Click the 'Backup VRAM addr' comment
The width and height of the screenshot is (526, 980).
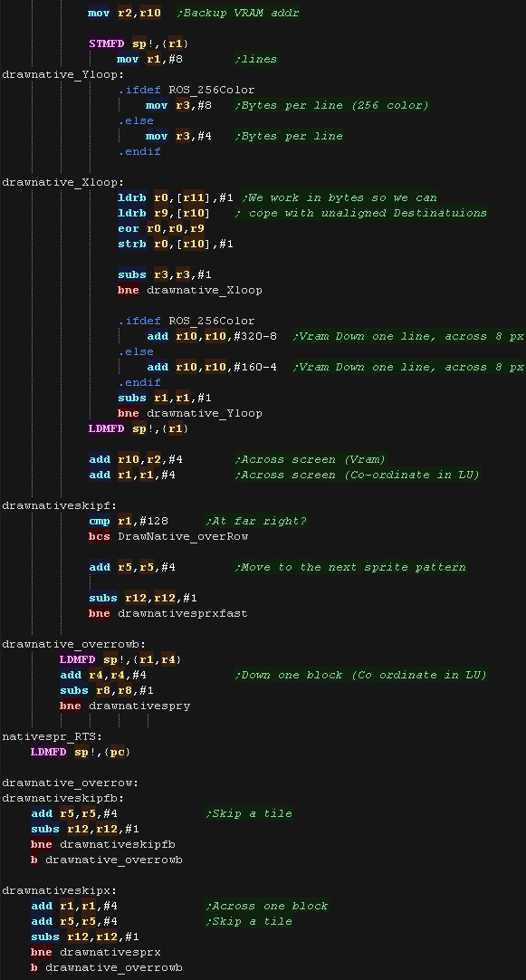(238, 13)
